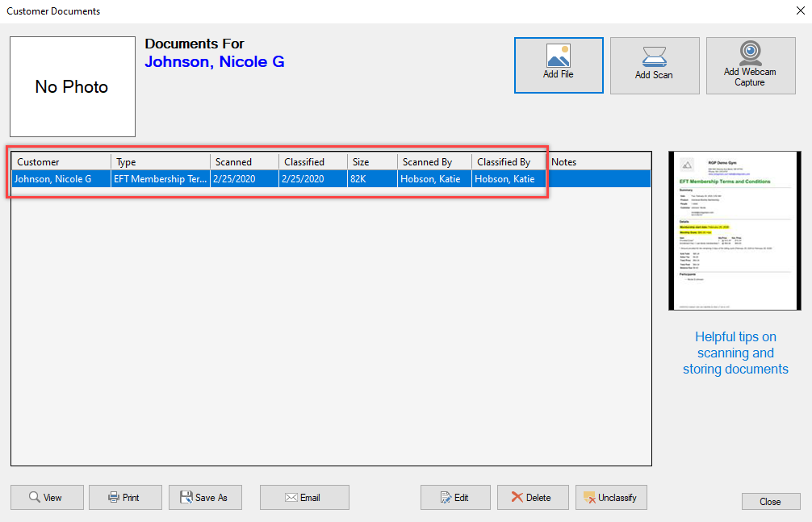Edit the selected document record

click(455, 497)
